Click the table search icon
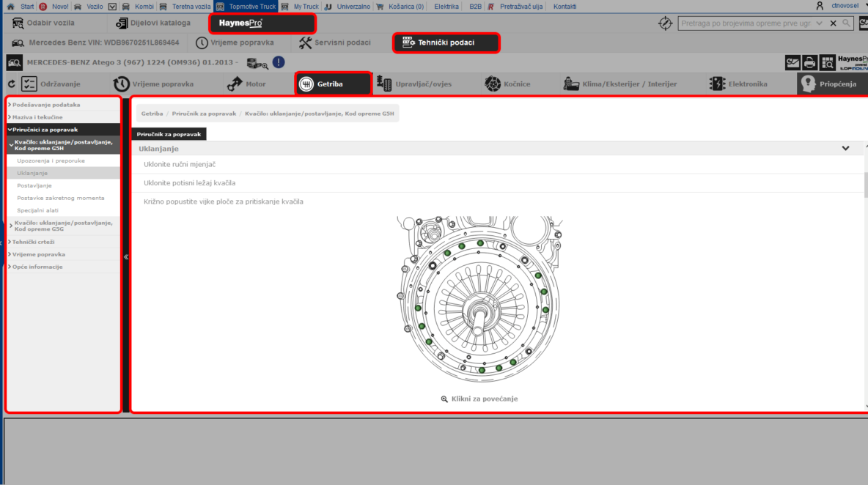The width and height of the screenshot is (868, 485). (x=828, y=62)
